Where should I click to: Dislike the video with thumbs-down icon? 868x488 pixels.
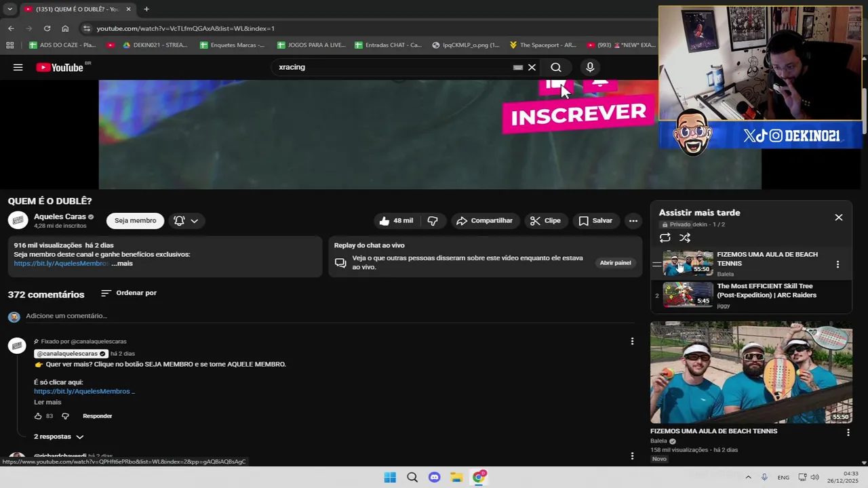[433, 220]
